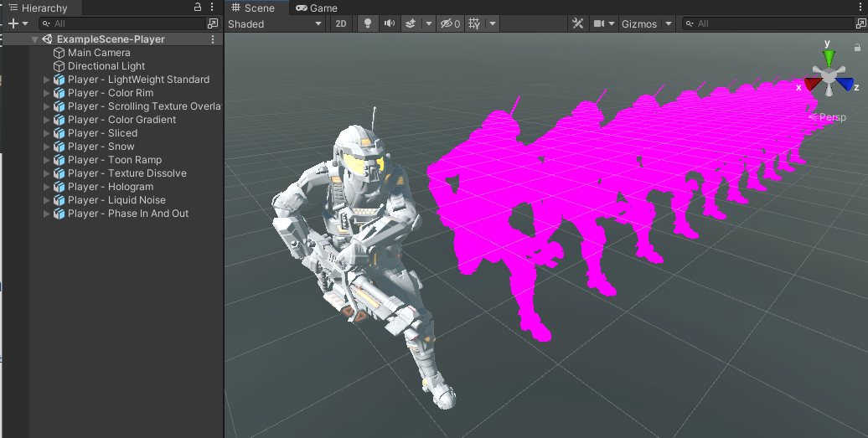Toggle scene effects (skybox, fog)
The image size is (868, 438).
point(411,23)
